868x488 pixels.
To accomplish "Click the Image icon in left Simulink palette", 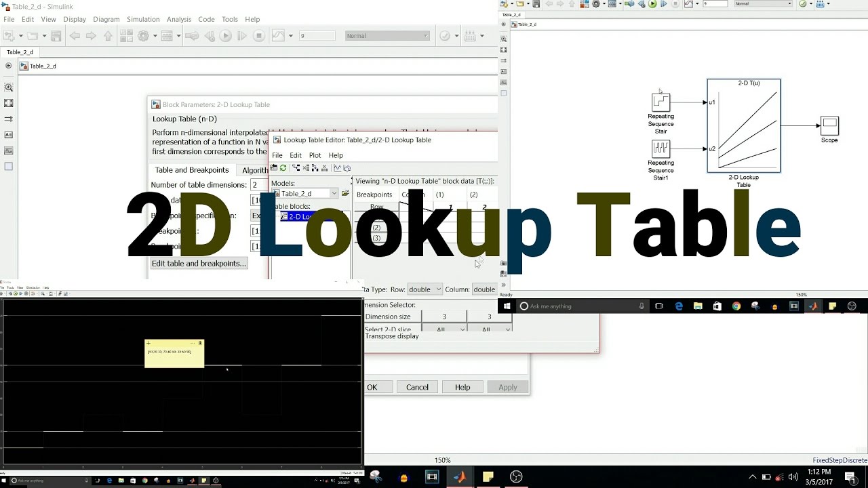I will 9,150.
